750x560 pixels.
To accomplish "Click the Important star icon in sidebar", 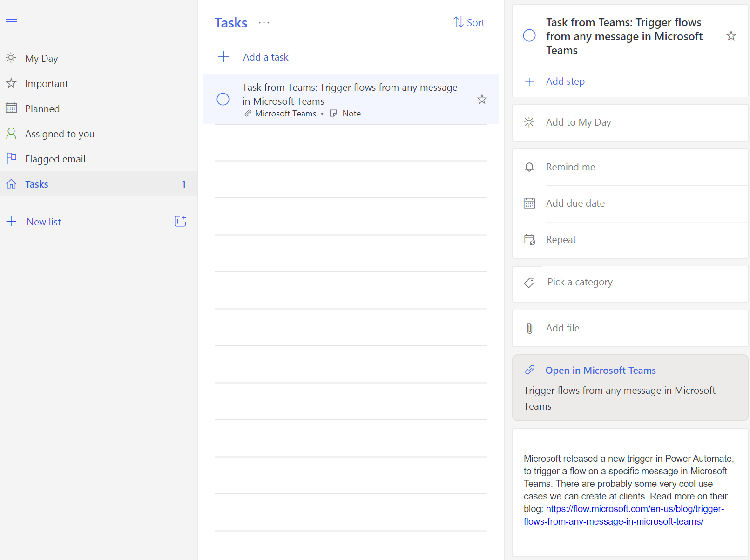I will tap(11, 83).
